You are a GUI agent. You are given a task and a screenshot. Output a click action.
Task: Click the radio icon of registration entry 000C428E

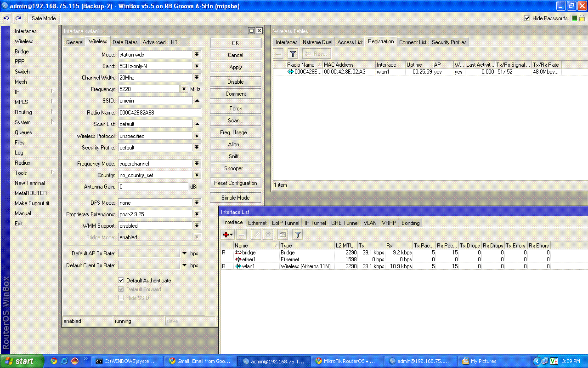pos(291,72)
